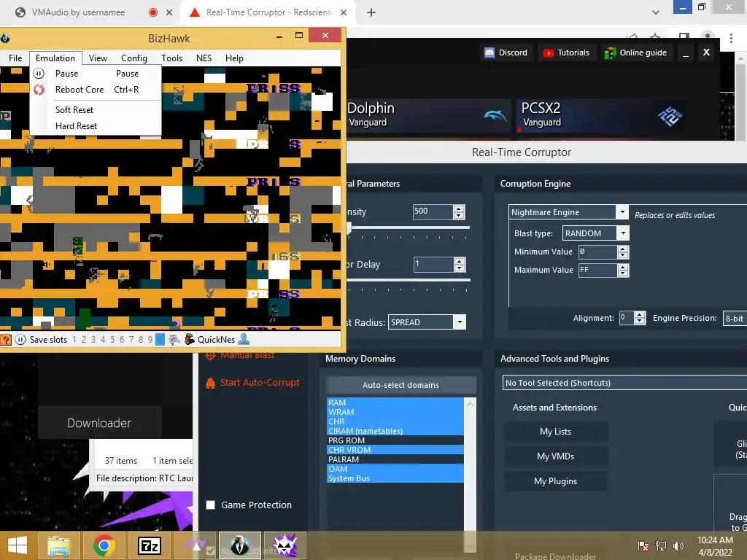Toggle WRAM in Memory Domains list
The height and width of the screenshot is (560, 747).
[x=395, y=412]
